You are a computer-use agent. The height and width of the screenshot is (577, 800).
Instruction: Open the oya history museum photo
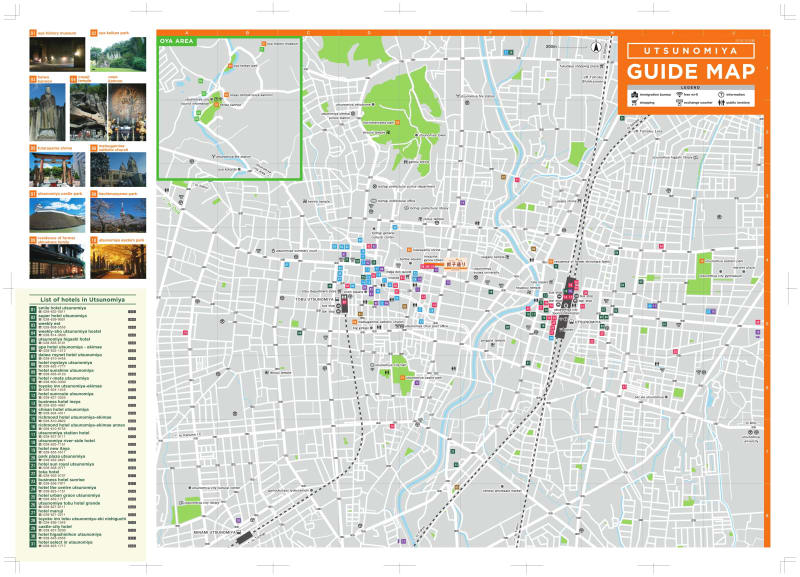57,54
